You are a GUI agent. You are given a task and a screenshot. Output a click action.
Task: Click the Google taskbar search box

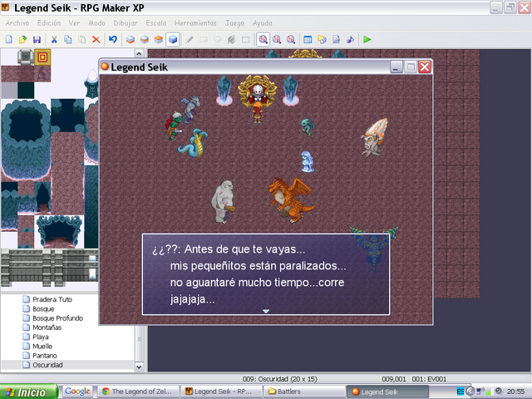(77, 392)
